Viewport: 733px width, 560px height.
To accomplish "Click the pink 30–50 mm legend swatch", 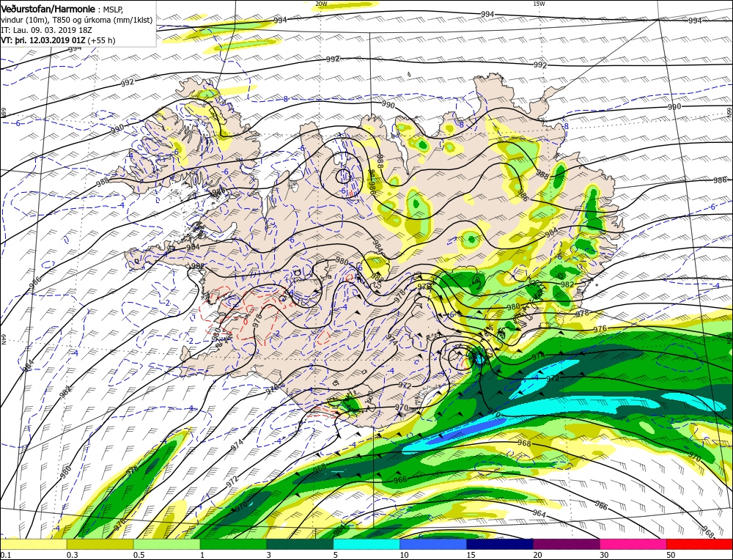I will (x=633, y=544).
